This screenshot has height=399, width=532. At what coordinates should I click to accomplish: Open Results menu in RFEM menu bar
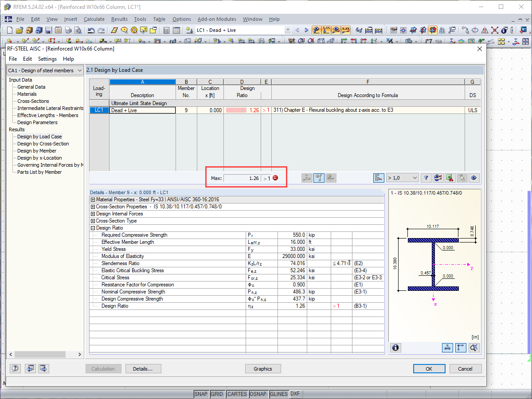[x=119, y=19]
